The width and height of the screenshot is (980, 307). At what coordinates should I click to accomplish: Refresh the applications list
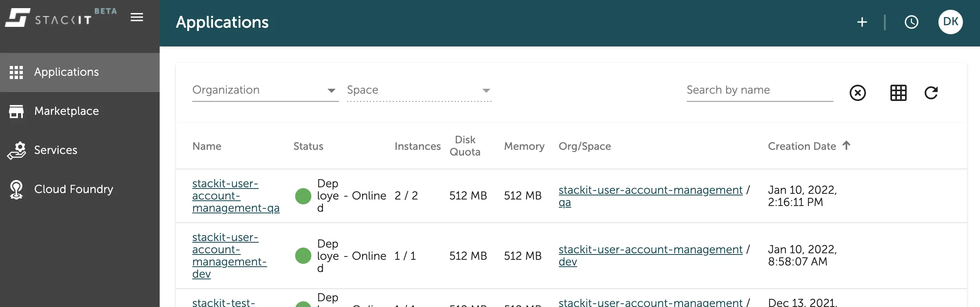pyautogui.click(x=931, y=93)
